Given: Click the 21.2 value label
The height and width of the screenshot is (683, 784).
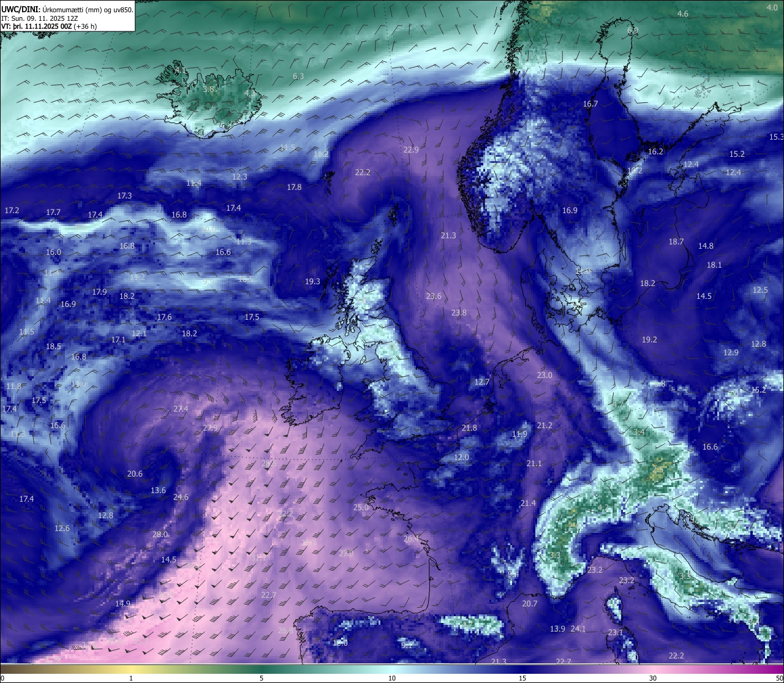Looking at the screenshot, I should pos(545,426).
